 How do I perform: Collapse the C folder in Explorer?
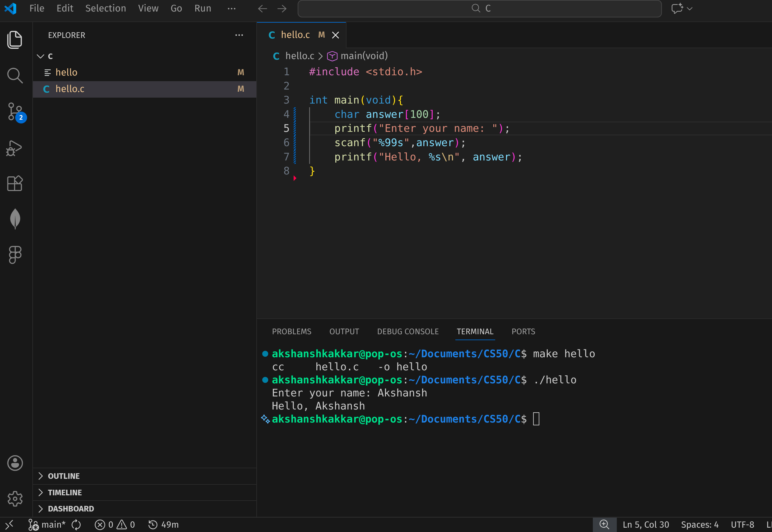[41, 56]
